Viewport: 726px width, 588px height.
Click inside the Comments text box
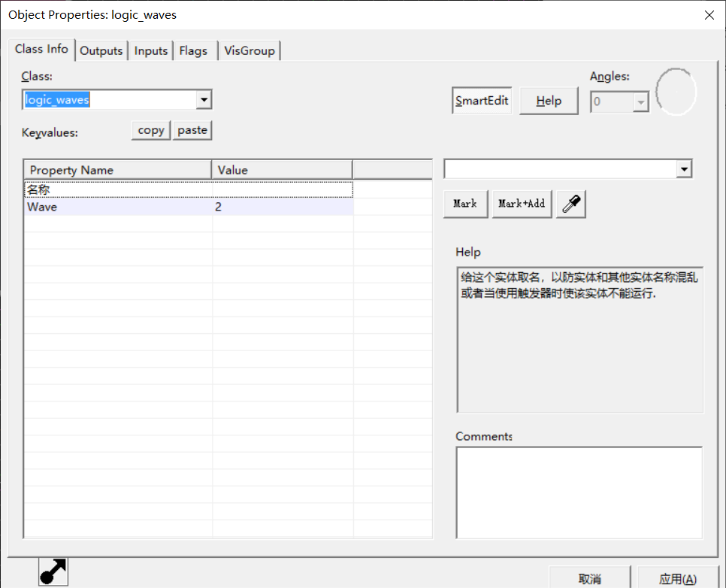[579, 493]
